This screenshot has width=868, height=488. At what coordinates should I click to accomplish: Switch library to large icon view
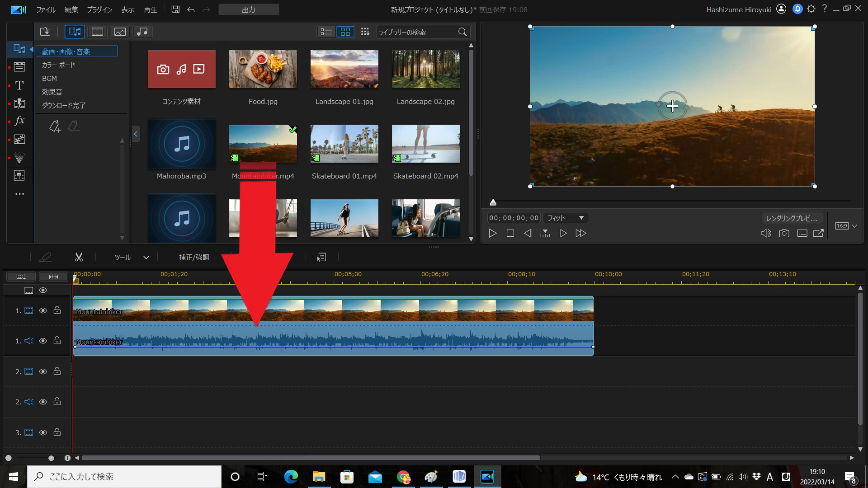(345, 32)
